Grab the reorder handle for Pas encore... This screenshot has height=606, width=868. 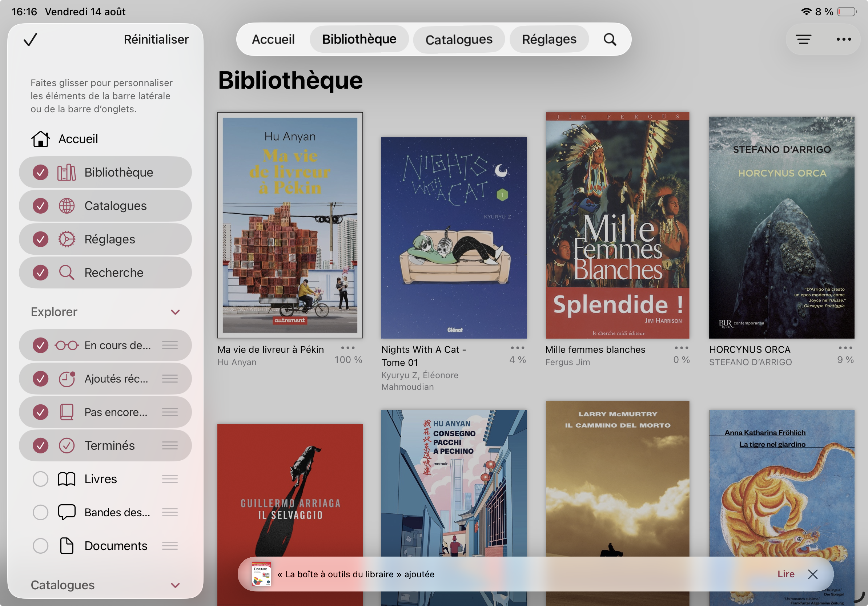(170, 412)
